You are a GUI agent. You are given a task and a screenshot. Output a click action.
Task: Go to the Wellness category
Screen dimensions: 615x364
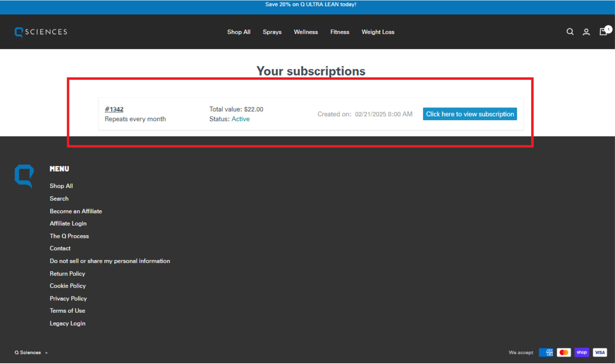click(305, 32)
